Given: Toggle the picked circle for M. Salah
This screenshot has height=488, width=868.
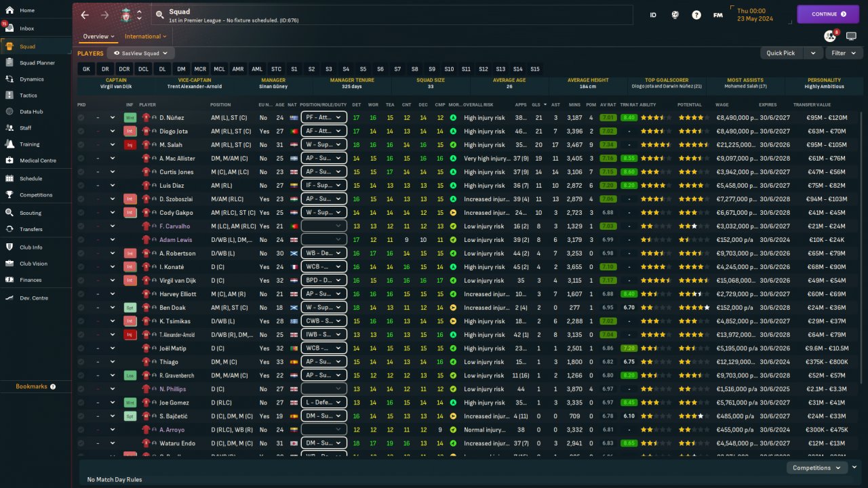Looking at the screenshot, I should (x=81, y=145).
